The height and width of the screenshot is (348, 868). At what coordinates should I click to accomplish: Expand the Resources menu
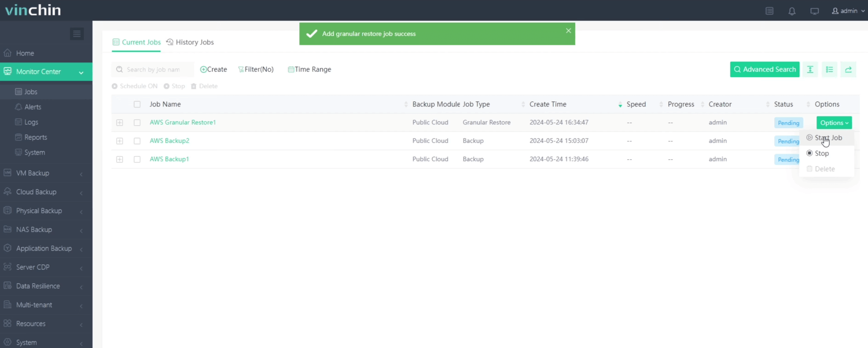(46, 324)
